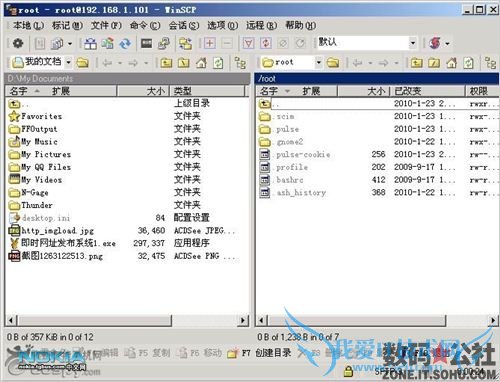Open the preferences gear icon
Image resolution: width=500 pixels, height=382 pixels.
18,43
